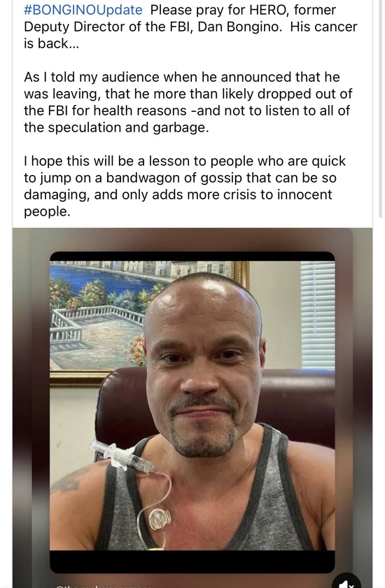Click the black letterbox bar above the photo

[192, 256]
